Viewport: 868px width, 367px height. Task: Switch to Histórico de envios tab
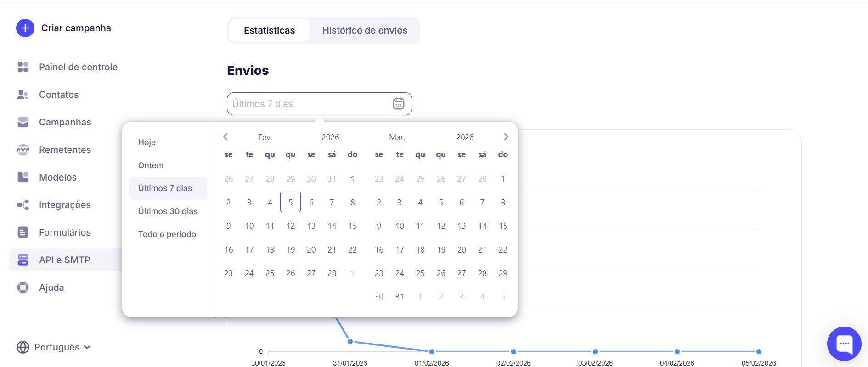[364, 30]
